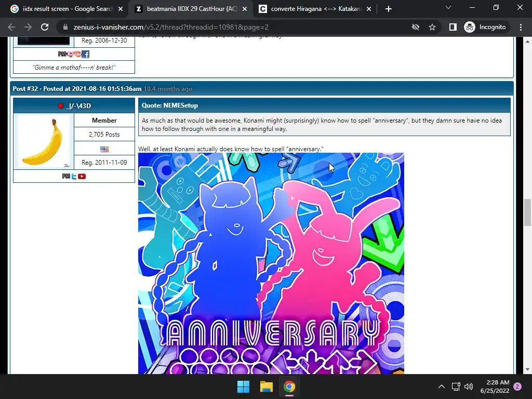
Task: Click the 'Gimme a mothaf----n' break!' signature
Action: click(x=74, y=67)
